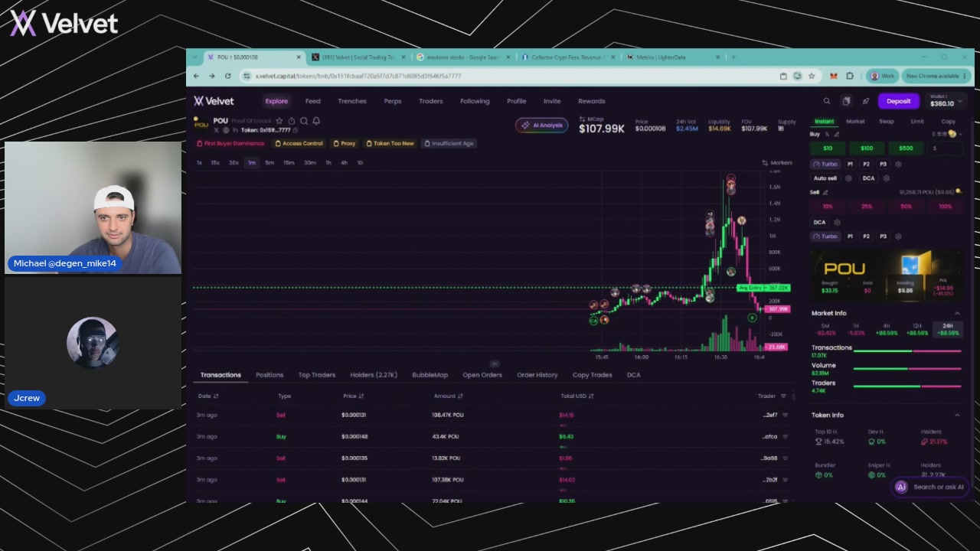Bookmark this page with Chrome star

click(x=812, y=76)
